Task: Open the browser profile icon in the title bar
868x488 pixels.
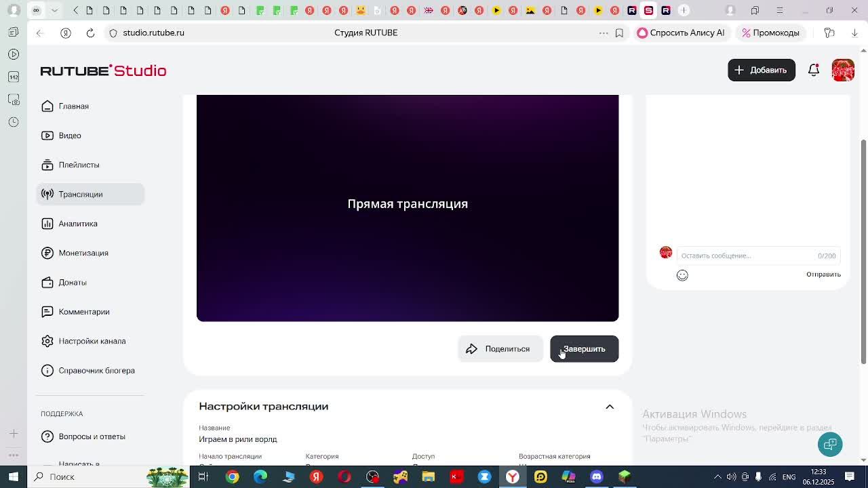Action: click(x=730, y=10)
